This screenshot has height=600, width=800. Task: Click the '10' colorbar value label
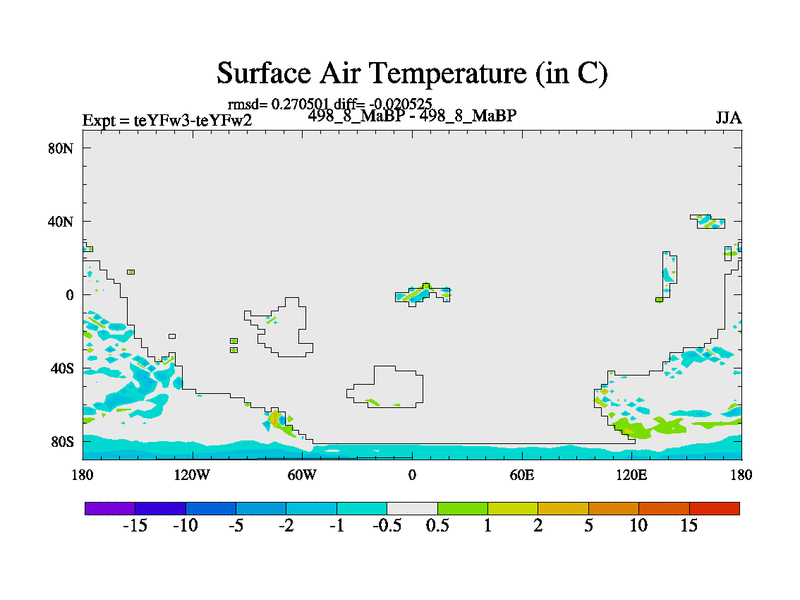[638, 527]
